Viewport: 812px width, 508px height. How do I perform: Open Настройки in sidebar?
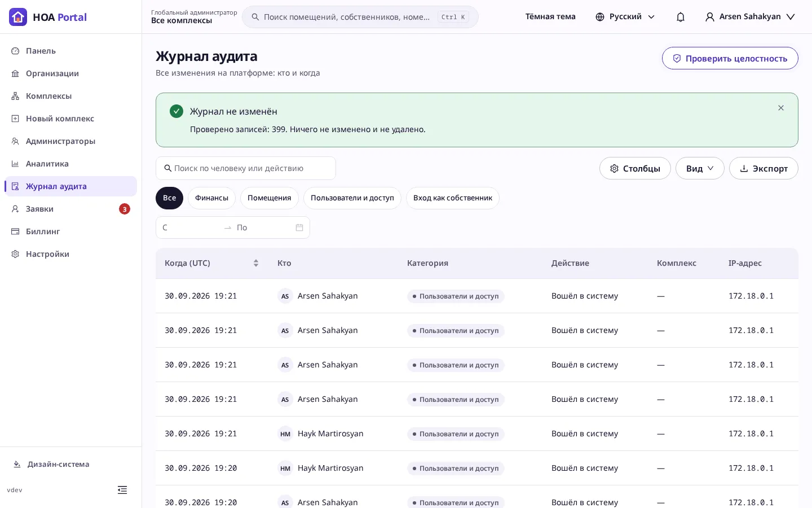tap(70, 254)
